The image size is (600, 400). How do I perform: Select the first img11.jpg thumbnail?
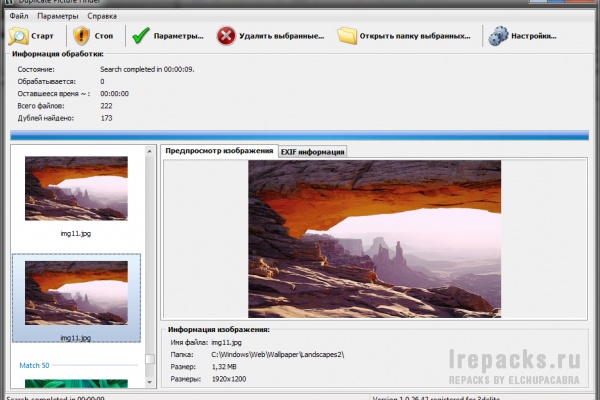(x=77, y=188)
